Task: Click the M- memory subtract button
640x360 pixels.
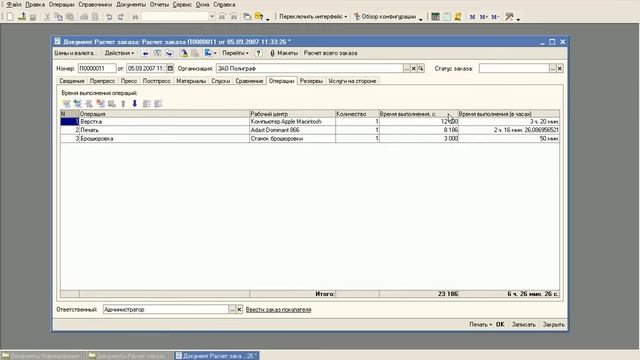Action: point(495,17)
